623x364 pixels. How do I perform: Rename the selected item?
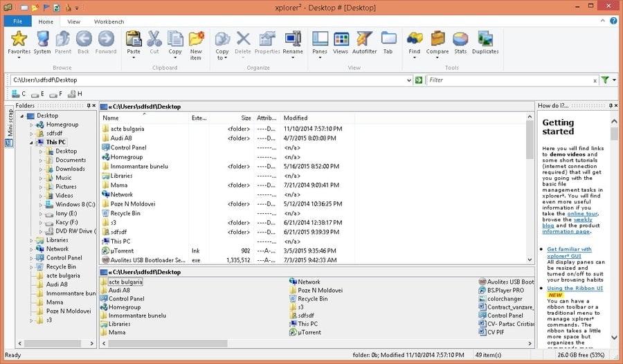coord(293,44)
